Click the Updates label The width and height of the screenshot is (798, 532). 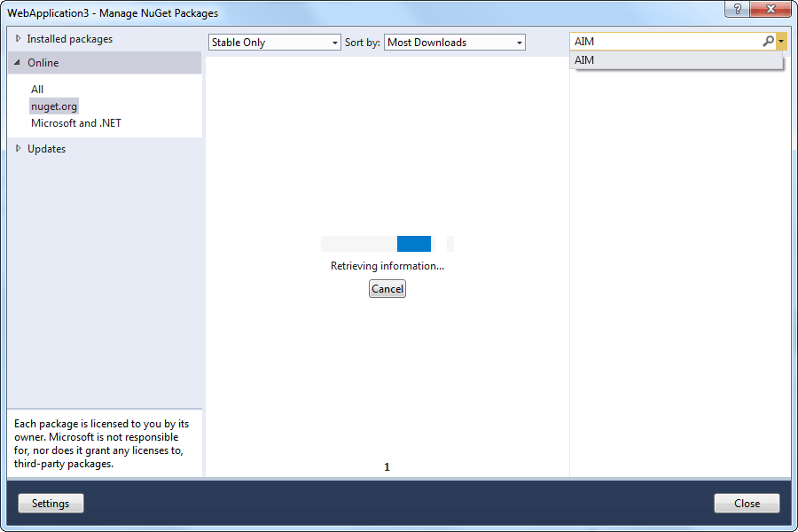tap(46, 149)
